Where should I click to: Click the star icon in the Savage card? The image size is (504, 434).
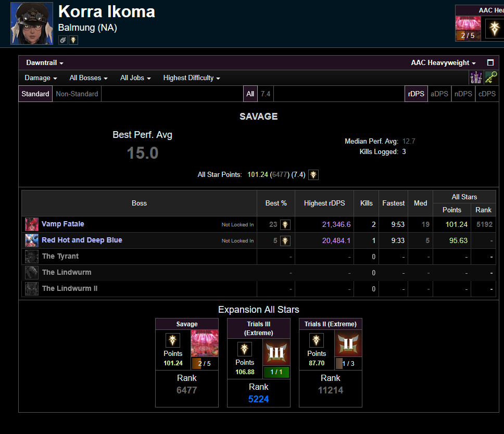173,340
